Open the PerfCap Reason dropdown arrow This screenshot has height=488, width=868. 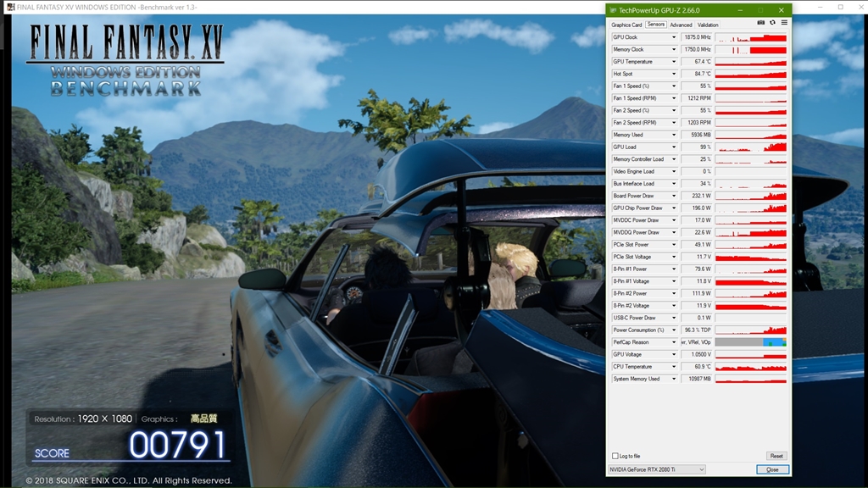674,342
